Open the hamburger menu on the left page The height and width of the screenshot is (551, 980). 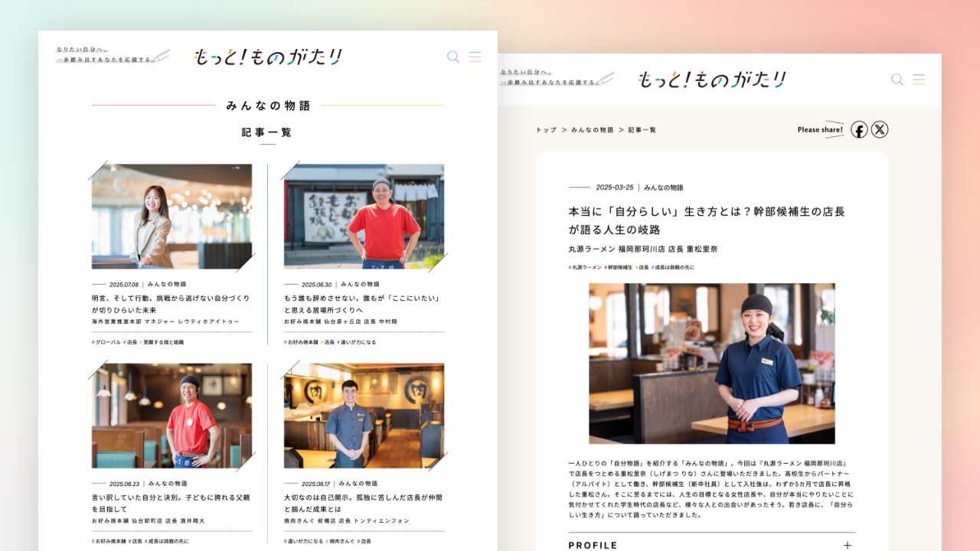click(475, 57)
